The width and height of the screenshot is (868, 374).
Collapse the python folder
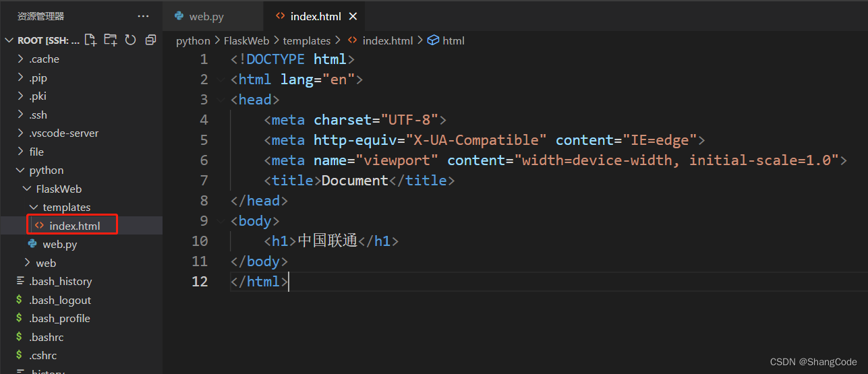tap(46, 170)
